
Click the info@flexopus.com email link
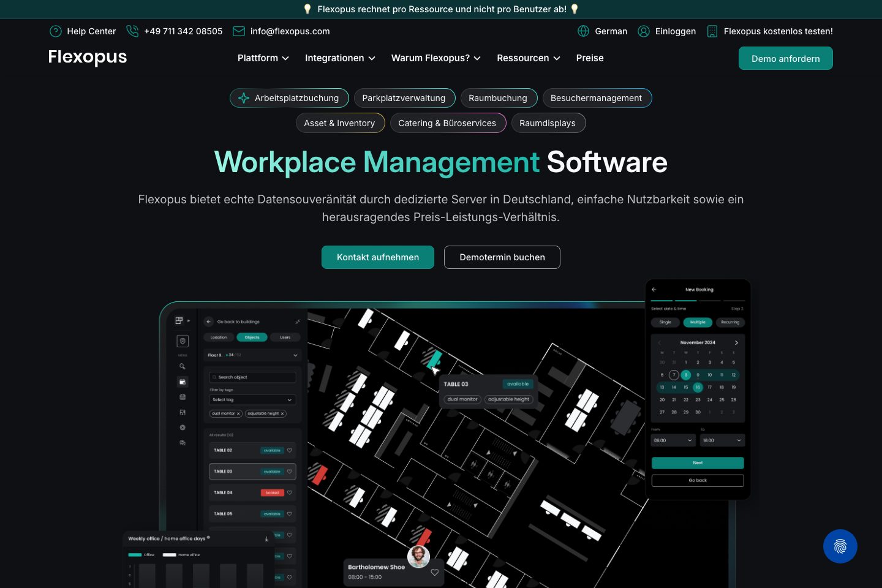click(x=290, y=31)
